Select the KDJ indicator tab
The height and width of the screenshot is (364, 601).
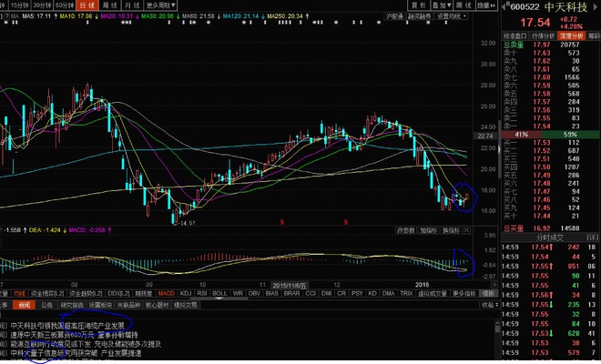click(186, 294)
